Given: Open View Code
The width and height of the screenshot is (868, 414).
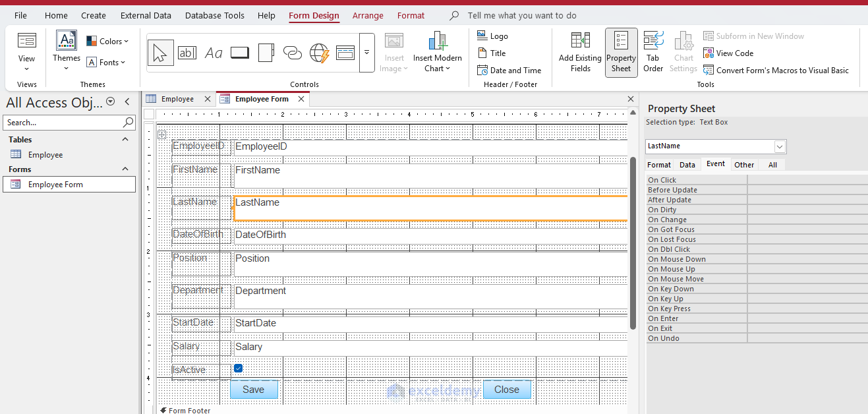Looking at the screenshot, I should pos(728,53).
